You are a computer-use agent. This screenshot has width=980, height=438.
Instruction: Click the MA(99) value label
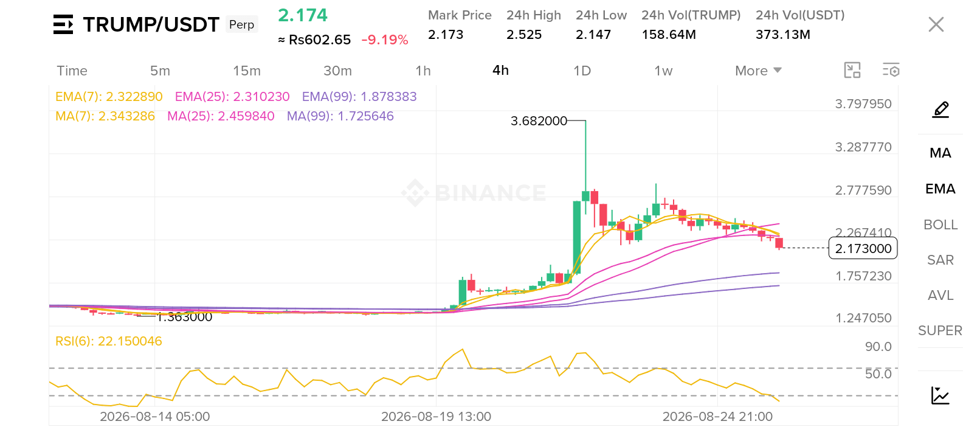tap(340, 116)
